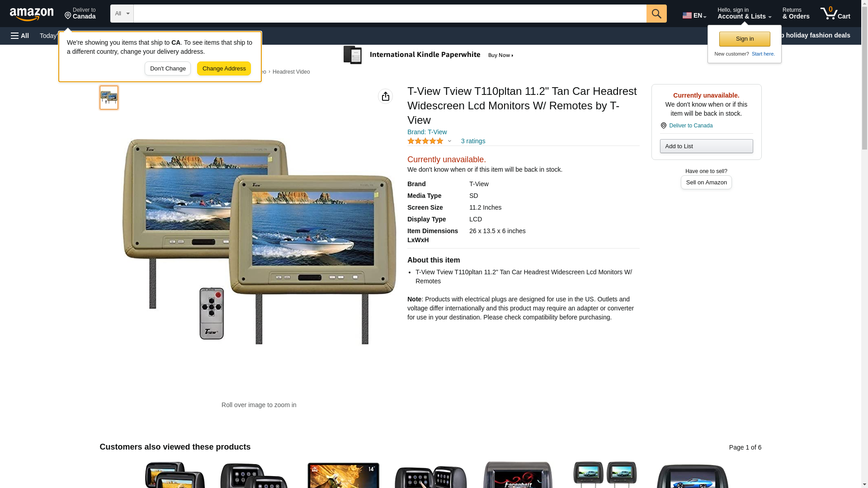Click the Deliver to Canada location pin
The image size is (868, 488).
click(x=663, y=126)
